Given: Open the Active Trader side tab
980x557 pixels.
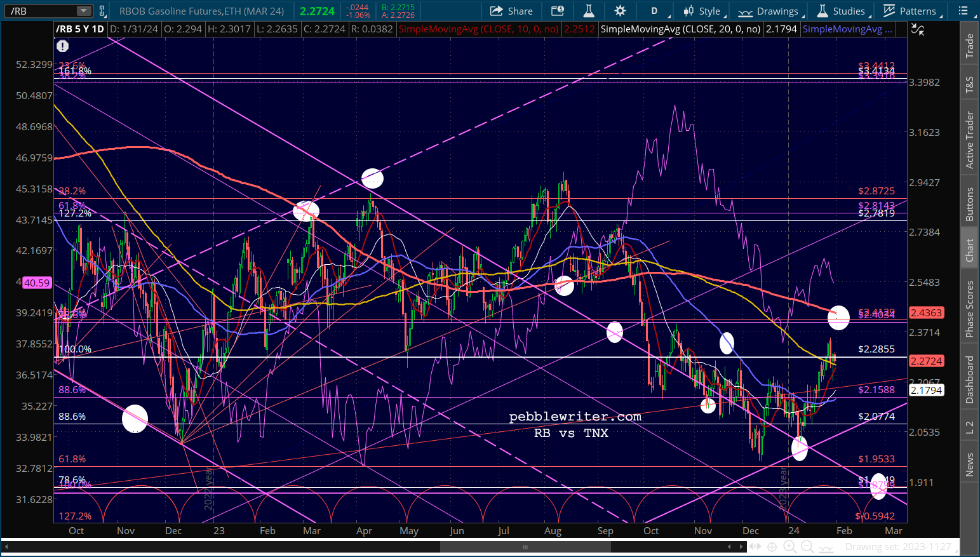Looking at the screenshot, I should 969,140.
